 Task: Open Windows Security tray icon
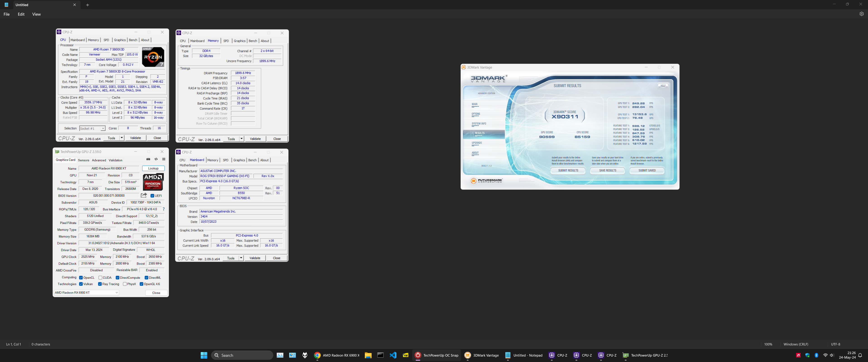807,355
